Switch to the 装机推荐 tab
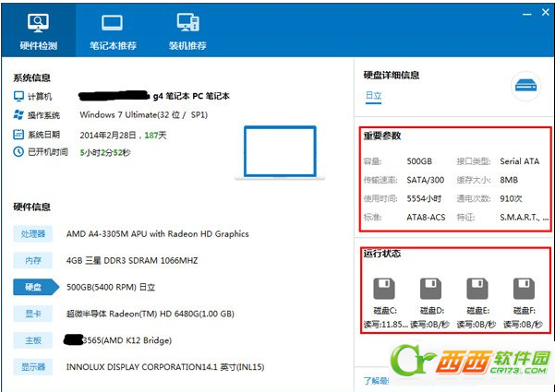The image size is (555, 392). [x=187, y=31]
